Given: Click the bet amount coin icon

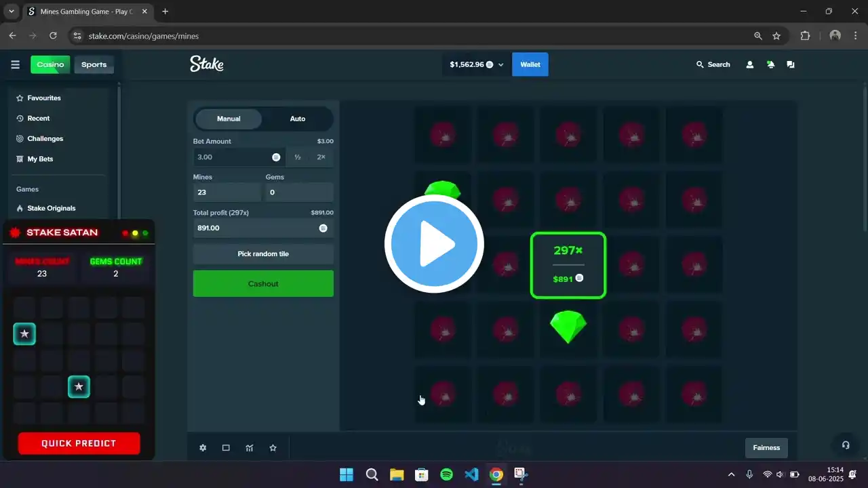Looking at the screenshot, I should click(x=276, y=157).
